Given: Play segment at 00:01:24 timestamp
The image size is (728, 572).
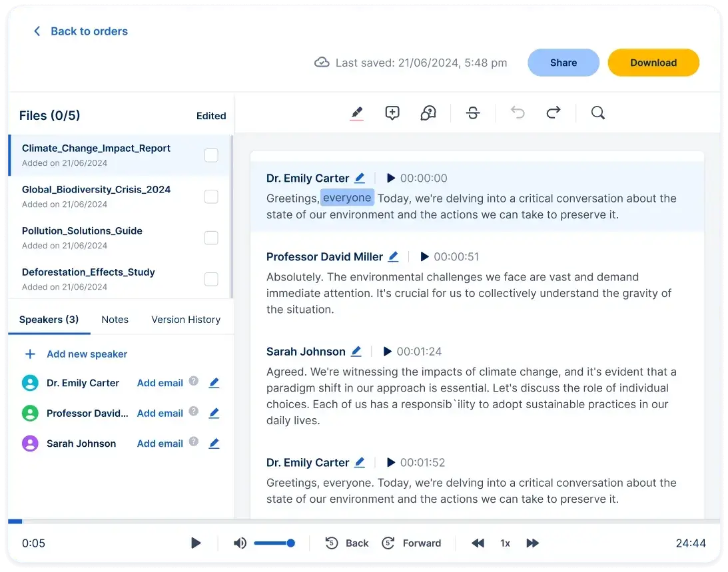Looking at the screenshot, I should [x=387, y=352].
